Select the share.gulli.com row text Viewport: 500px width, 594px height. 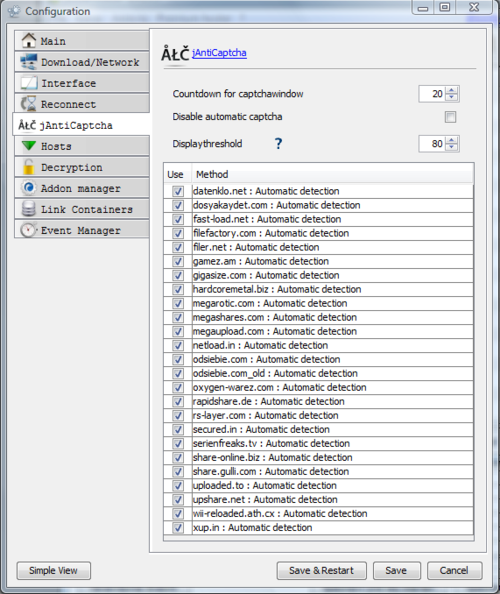[x=271, y=471]
